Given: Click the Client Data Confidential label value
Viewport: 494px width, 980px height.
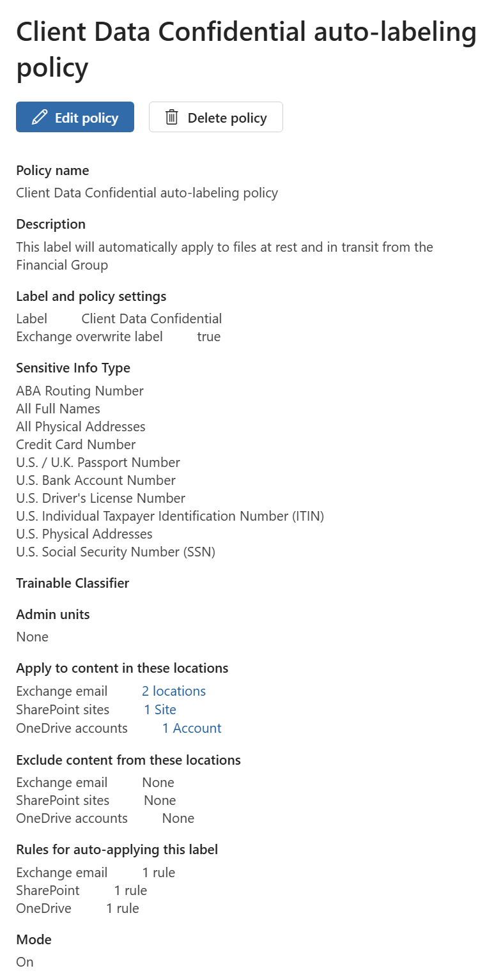Looking at the screenshot, I should (151, 319).
